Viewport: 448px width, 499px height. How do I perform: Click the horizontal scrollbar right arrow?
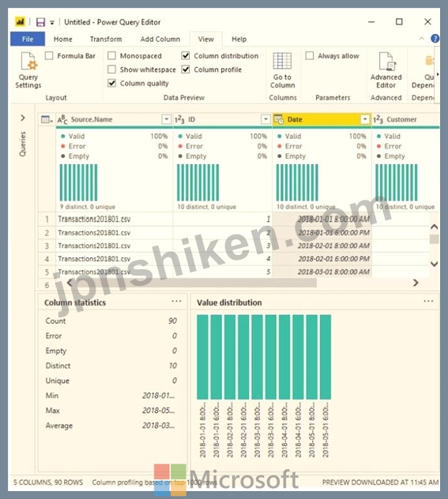click(416, 283)
